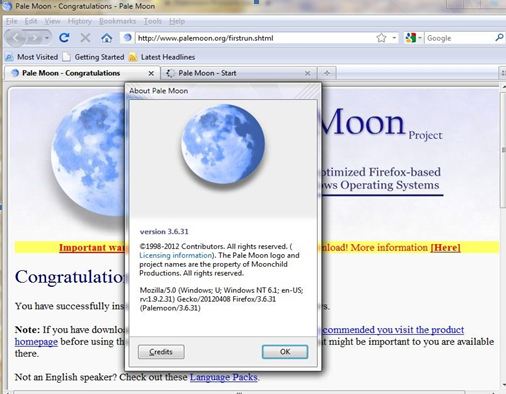
Task: Open a new tab with plus button
Action: point(327,73)
